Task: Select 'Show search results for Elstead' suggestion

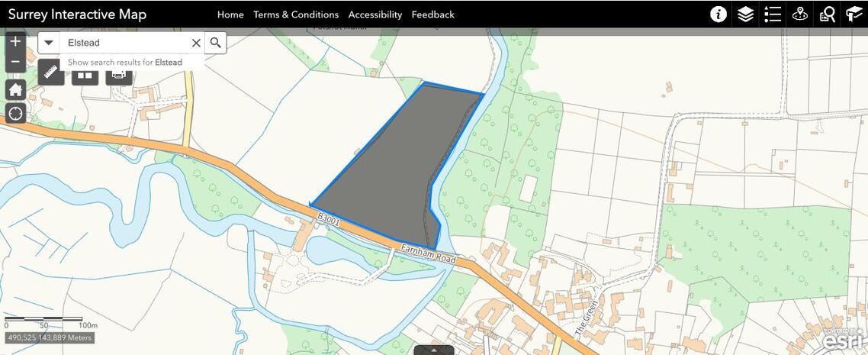Action: pos(124,62)
